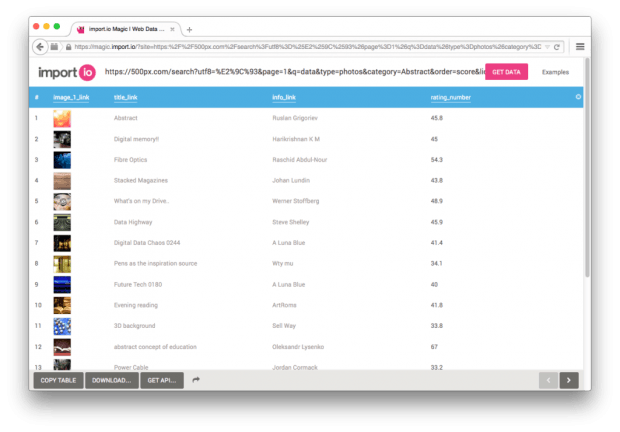Open the Examples link
The image size is (620, 432).
coord(555,72)
